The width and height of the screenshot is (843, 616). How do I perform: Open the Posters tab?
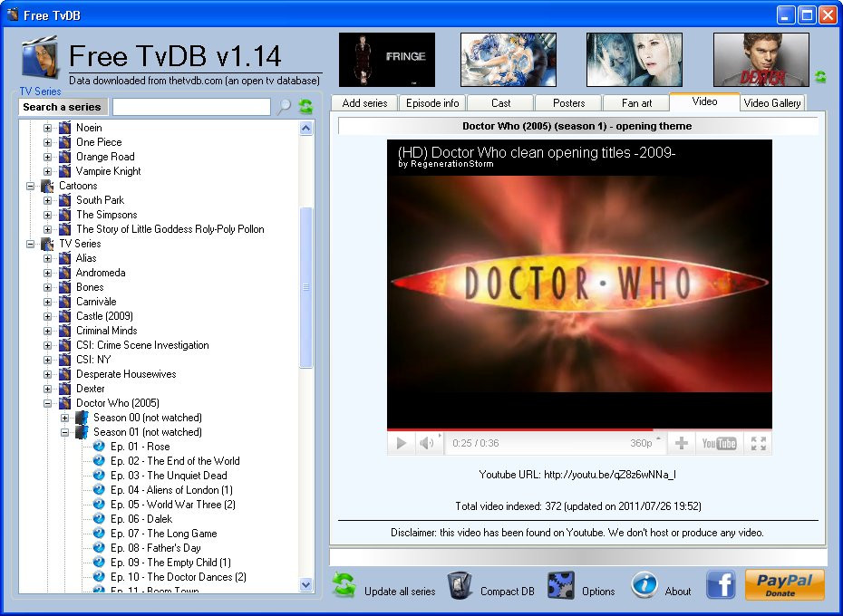click(568, 102)
